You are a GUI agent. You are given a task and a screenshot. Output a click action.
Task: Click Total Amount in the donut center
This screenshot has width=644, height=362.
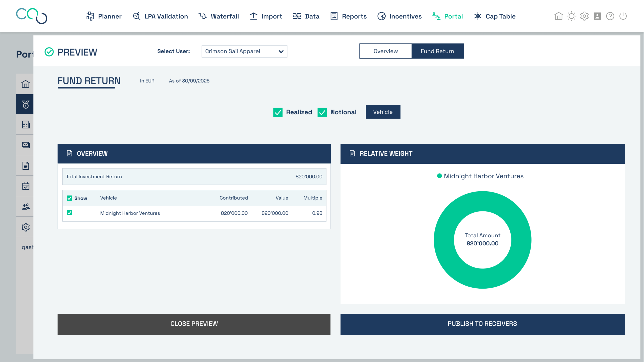coord(482,235)
